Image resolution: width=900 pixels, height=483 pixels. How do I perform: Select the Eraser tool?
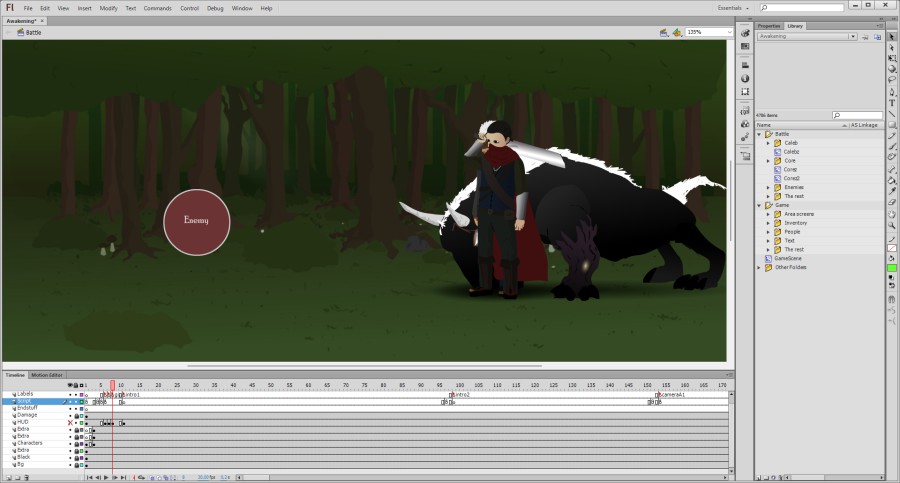pyautogui.click(x=892, y=202)
